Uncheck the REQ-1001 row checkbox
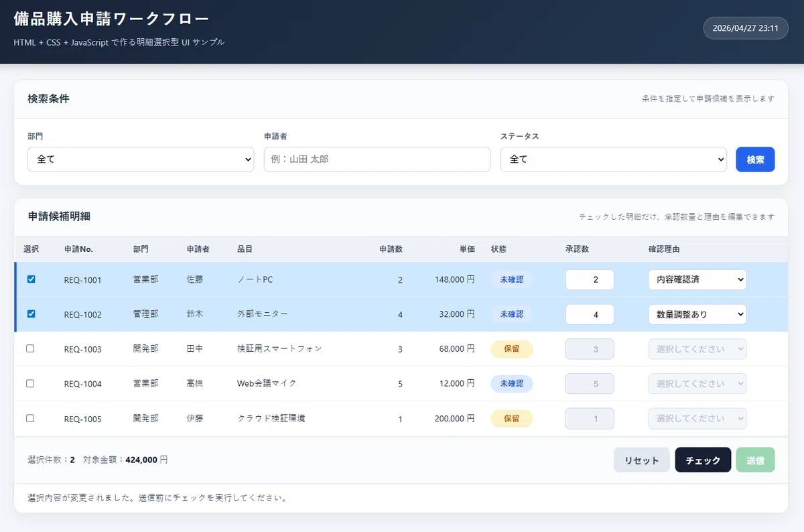Screen dimensions: 804x532 click(x=31, y=279)
